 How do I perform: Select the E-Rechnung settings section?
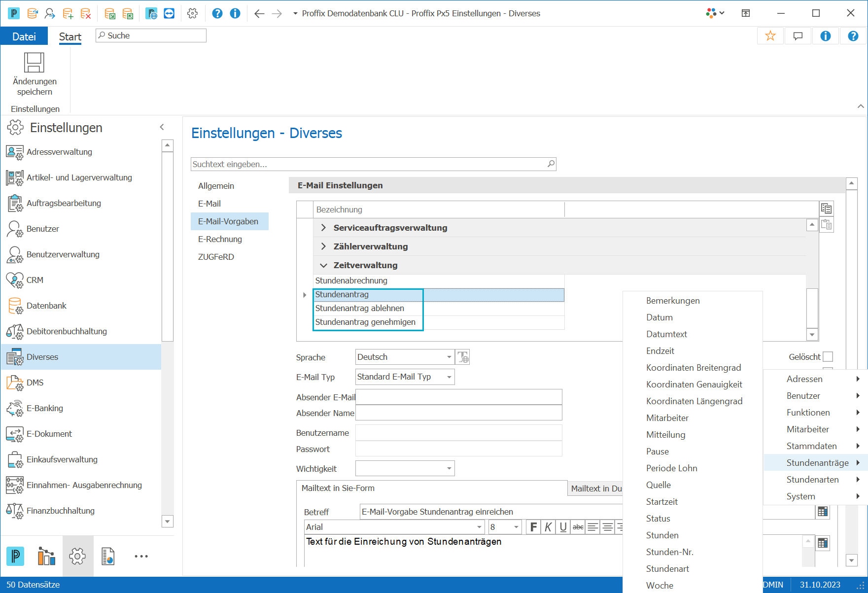pos(220,239)
